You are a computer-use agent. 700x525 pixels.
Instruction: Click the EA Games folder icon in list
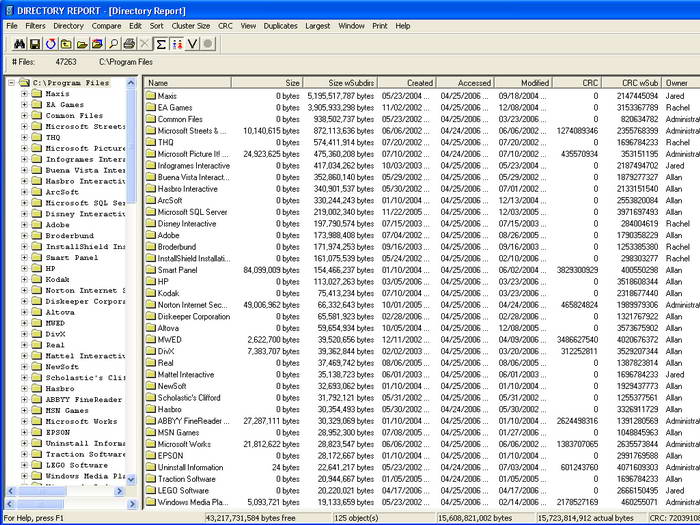point(151,107)
